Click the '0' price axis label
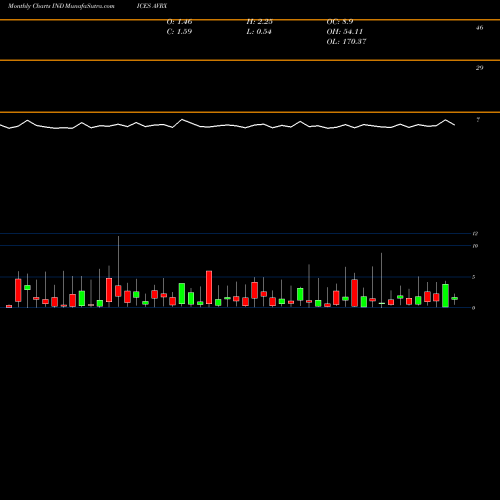 [474, 308]
